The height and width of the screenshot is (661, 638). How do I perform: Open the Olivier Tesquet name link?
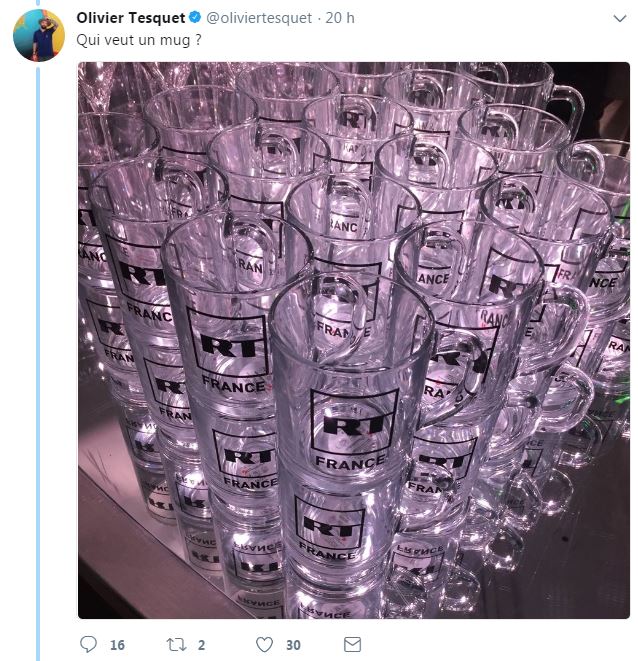point(130,18)
